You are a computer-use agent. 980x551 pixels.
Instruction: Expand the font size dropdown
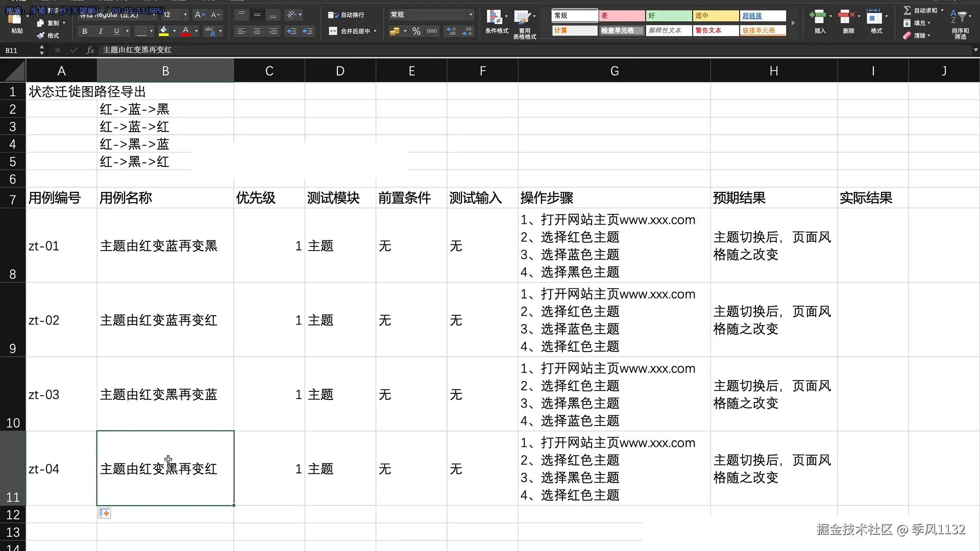pyautogui.click(x=185, y=15)
